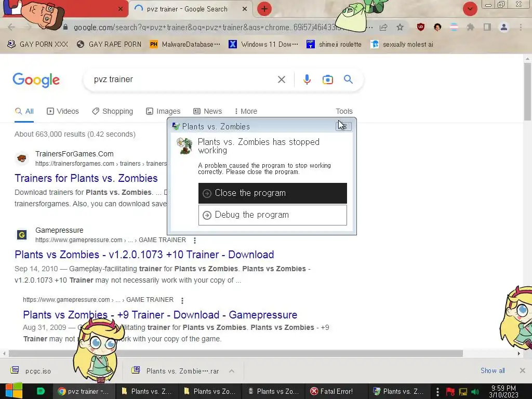The height and width of the screenshot is (399, 532).
Task: Clear the search query with the X
Action: click(281, 79)
